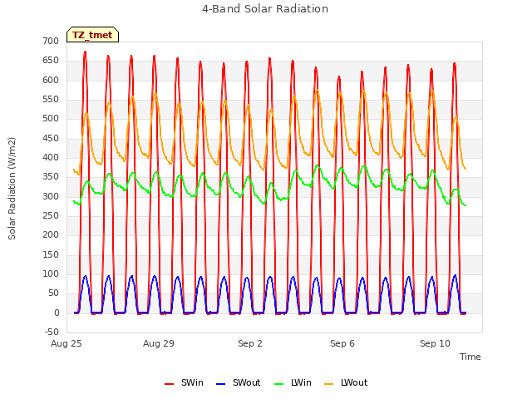
Task: Click the 0 y-axis tick label
Action: (x=57, y=313)
